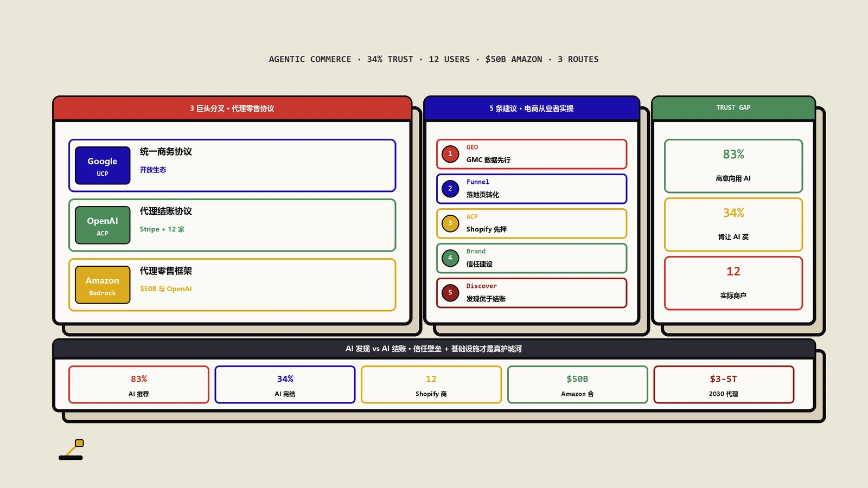Click the '代理零售框架' title
The image size is (868, 488).
coord(166,271)
